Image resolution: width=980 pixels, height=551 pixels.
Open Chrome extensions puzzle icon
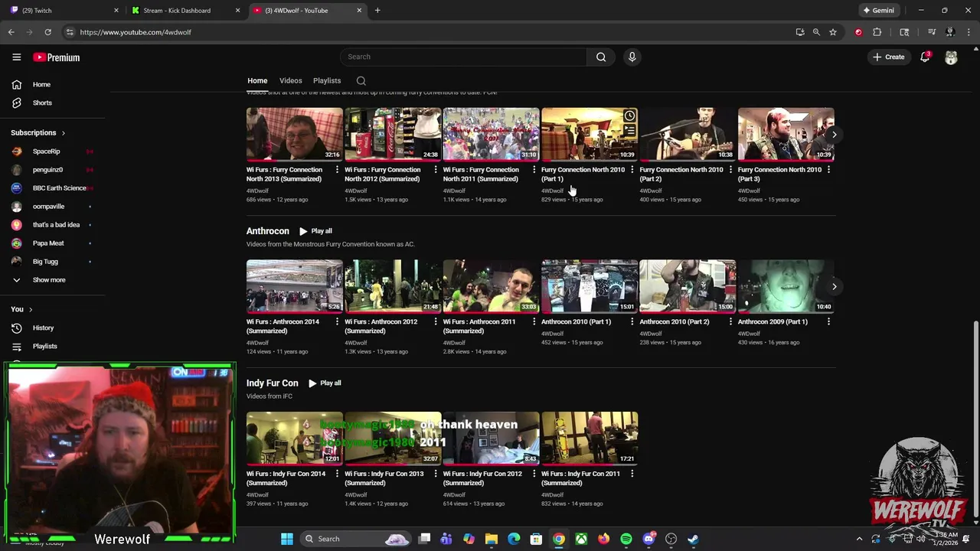[877, 32]
